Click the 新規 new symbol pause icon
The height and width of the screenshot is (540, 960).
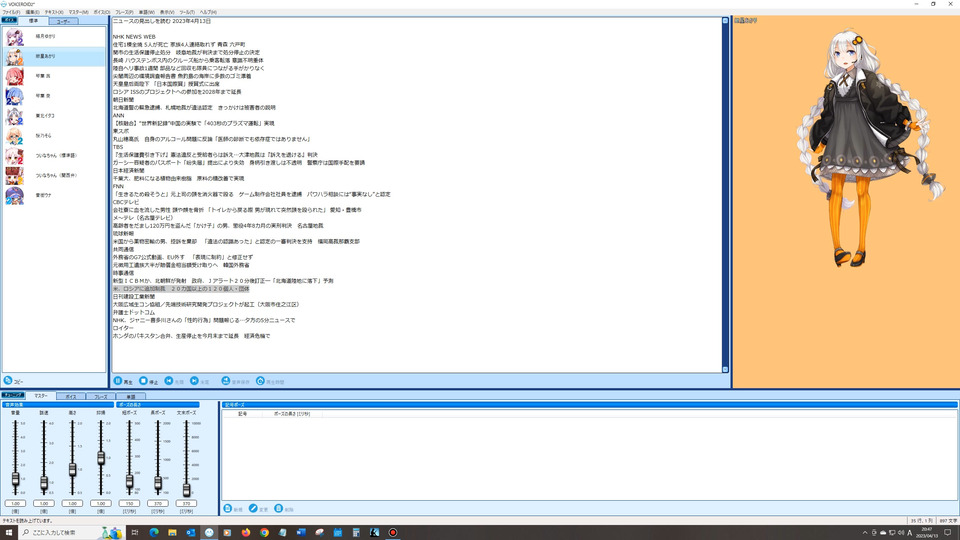(228, 508)
